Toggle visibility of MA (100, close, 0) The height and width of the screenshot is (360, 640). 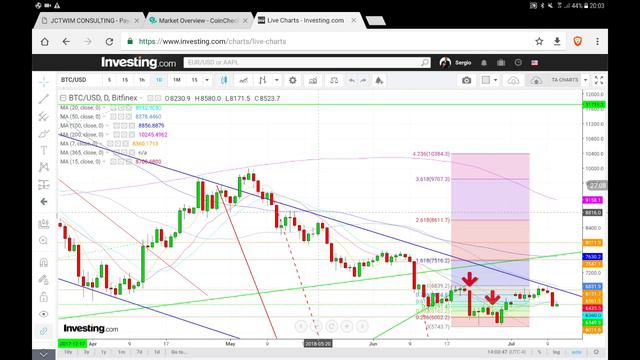[116, 126]
